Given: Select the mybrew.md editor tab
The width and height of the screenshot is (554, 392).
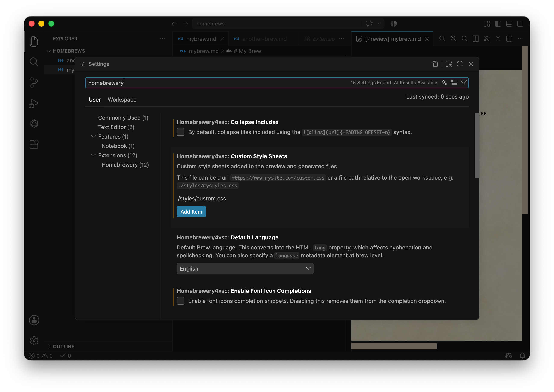Looking at the screenshot, I should coord(201,39).
